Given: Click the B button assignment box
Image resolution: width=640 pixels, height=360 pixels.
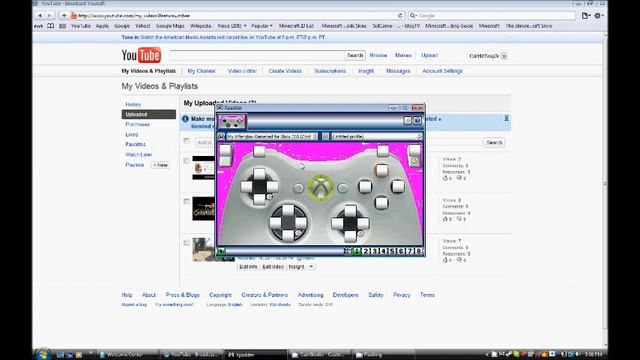Looking at the screenshot, I should point(398,187).
